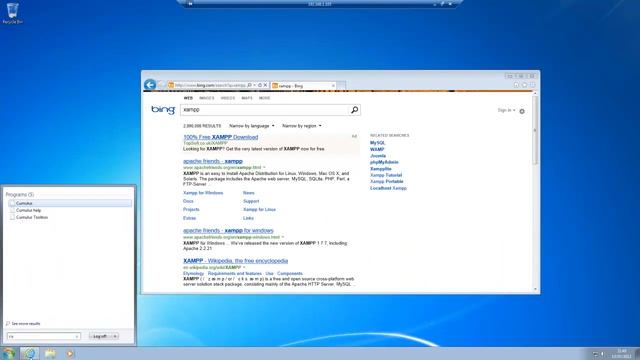Open the Internet Explorer Favorites star
The width and height of the screenshot is (640, 360).
tap(524, 85)
